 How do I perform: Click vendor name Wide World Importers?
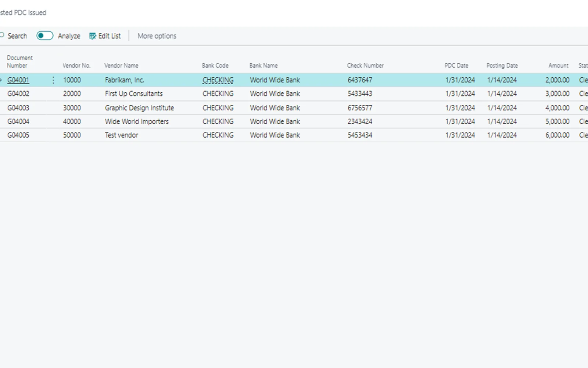[137, 121]
